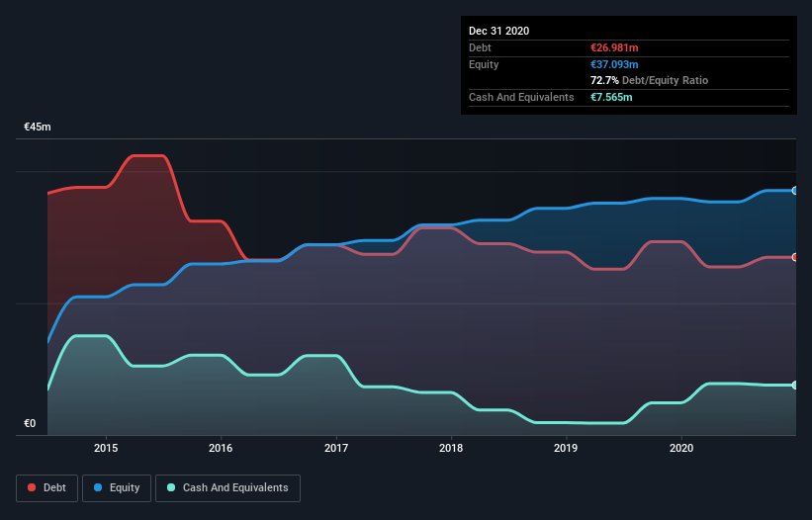Click the €7.565m cash value
The height and width of the screenshot is (520, 812).
pos(611,97)
